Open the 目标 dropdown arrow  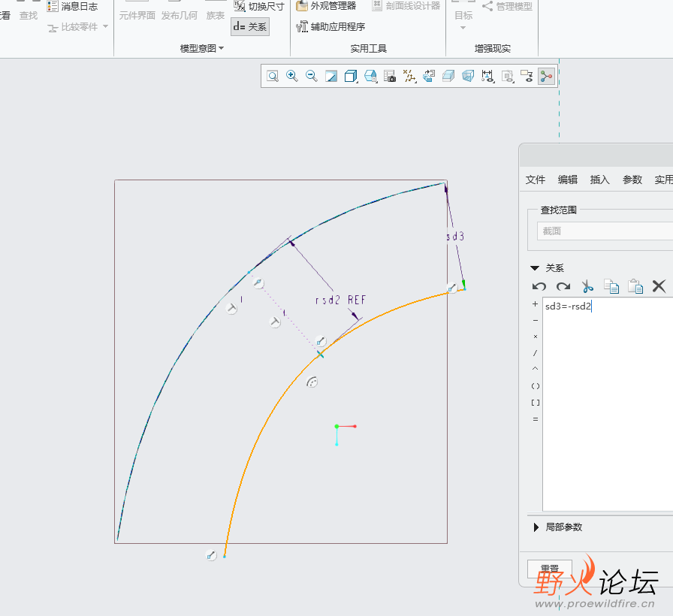coord(463,28)
